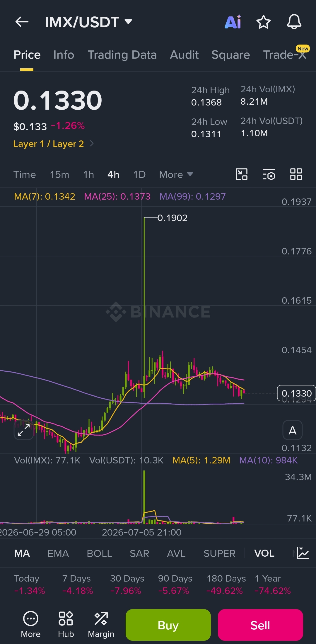Viewport: 316px width, 644px height.
Task: Open the AI assistant icon
Action: click(x=233, y=22)
